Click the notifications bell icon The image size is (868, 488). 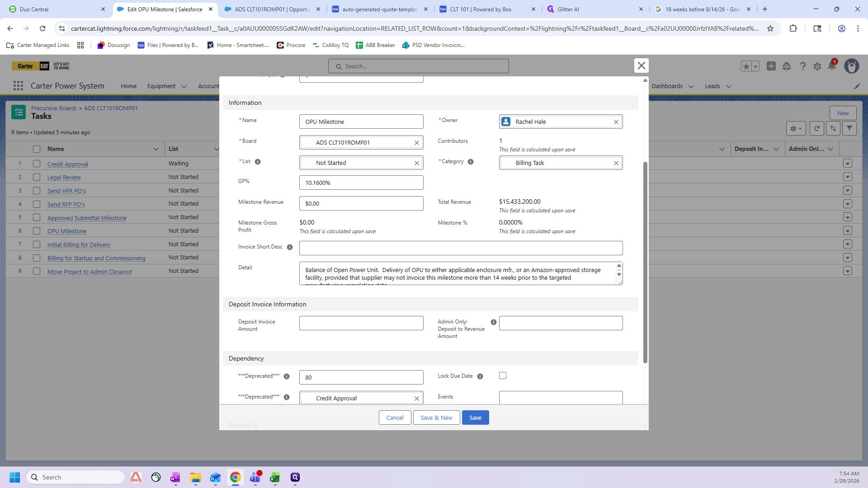pyautogui.click(x=832, y=66)
